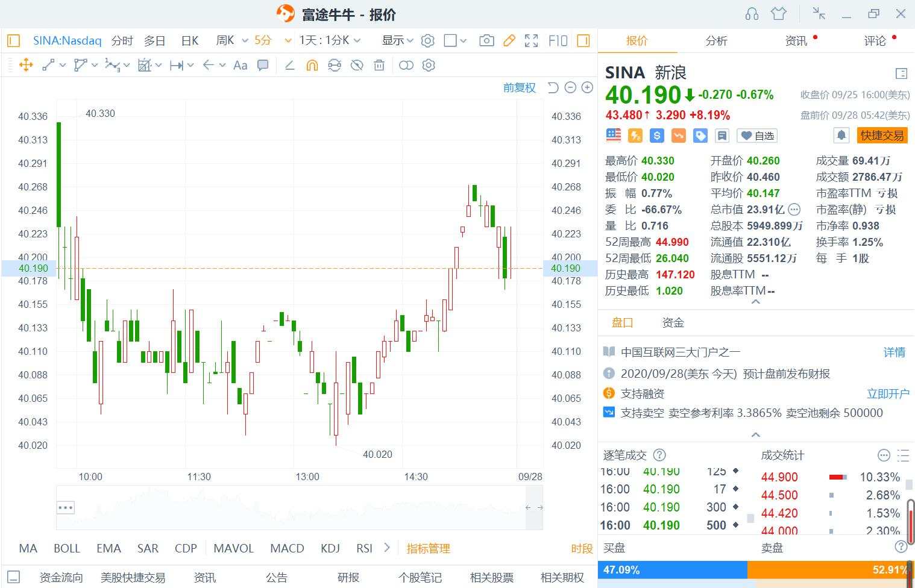Toggle the orange magnet snap tool
The width and height of the screenshot is (915, 588).
pyautogui.click(x=312, y=65)
